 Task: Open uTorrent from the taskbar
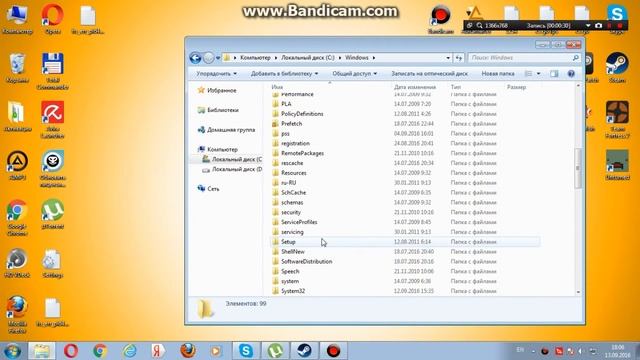[x=275, y=351]
